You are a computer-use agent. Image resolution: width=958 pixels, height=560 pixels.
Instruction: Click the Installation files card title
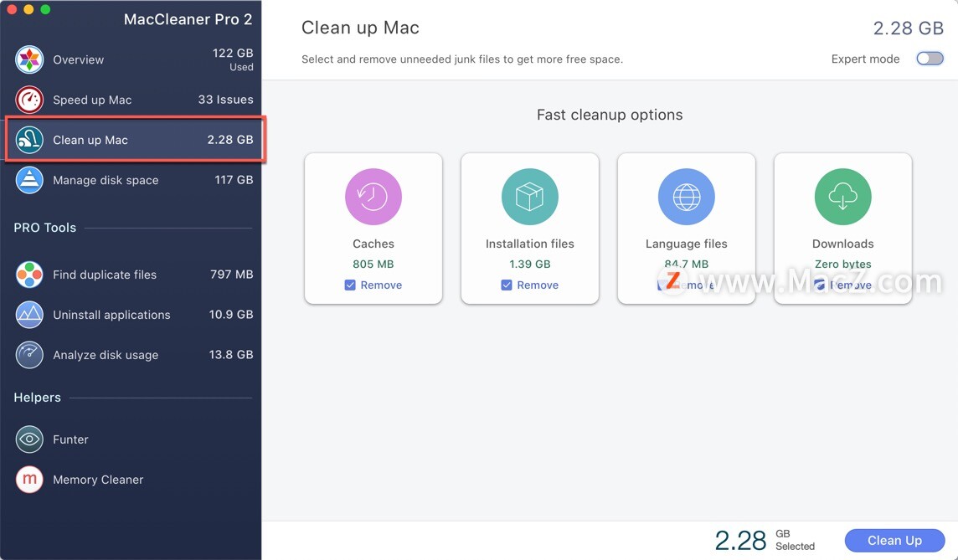(530, 244)
